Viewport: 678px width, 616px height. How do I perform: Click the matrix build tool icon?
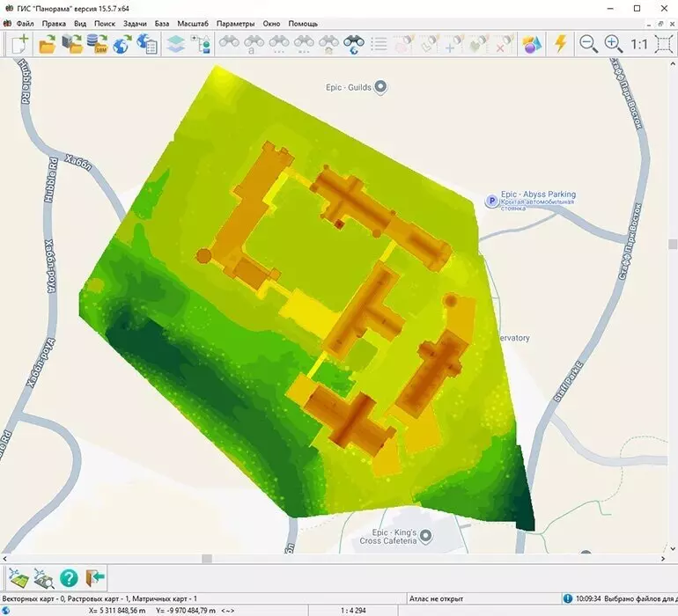tap(18, 578)
